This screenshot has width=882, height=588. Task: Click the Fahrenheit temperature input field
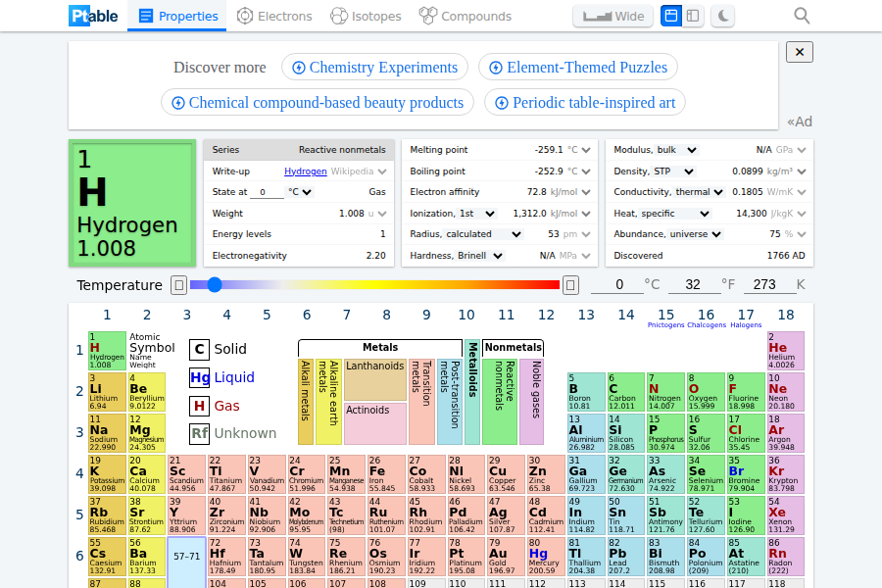694,285
